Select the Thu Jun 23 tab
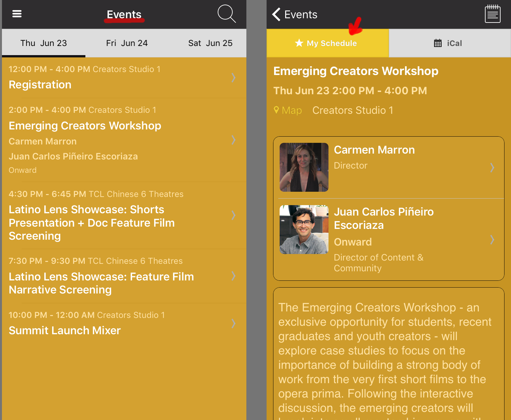 44,43
